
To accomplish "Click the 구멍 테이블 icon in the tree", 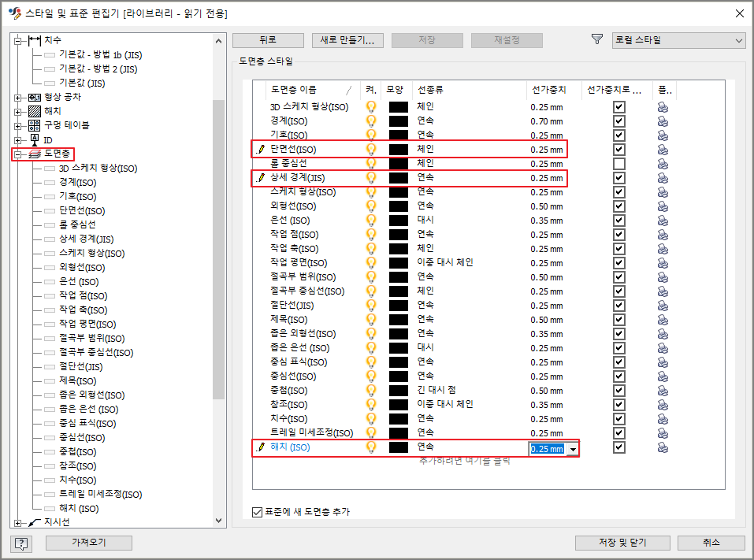I will coord(35,125).
